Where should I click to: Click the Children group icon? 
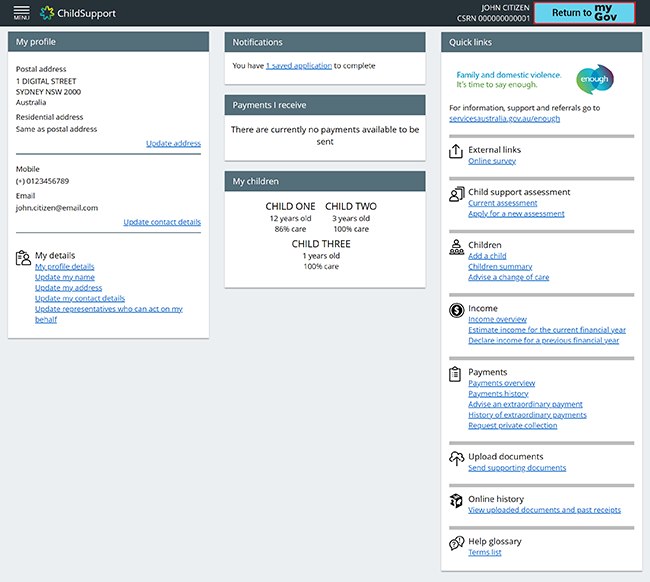tap(456, 245)
